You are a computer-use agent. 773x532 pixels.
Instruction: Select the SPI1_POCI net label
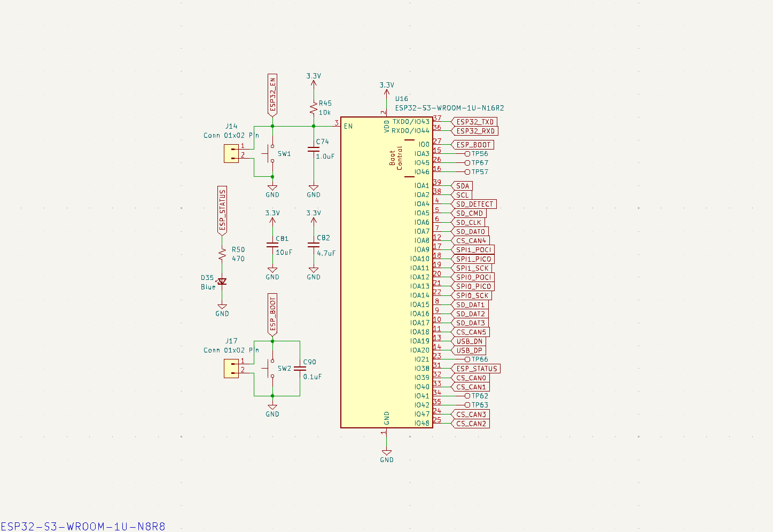[x=473, y=249]
